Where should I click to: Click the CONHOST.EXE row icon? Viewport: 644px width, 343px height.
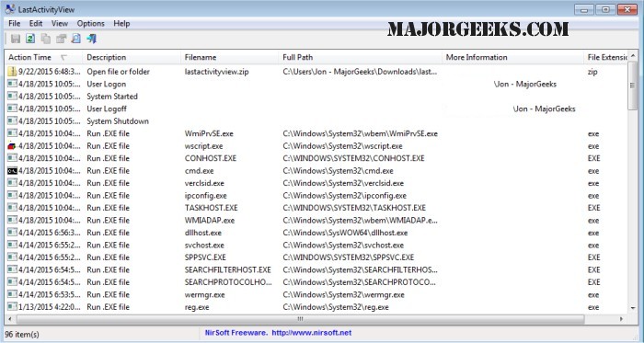pyautogui.click(x=12, y=158)
